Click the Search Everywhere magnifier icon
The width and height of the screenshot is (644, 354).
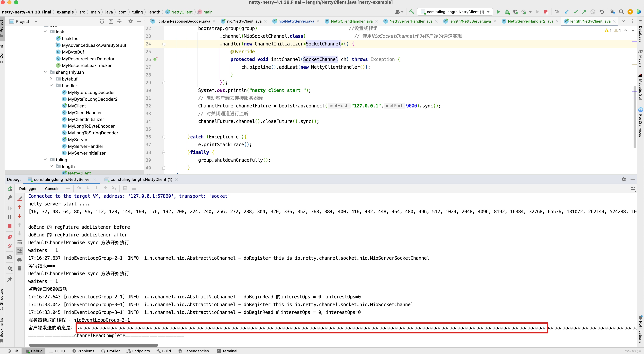pos(621,12)
